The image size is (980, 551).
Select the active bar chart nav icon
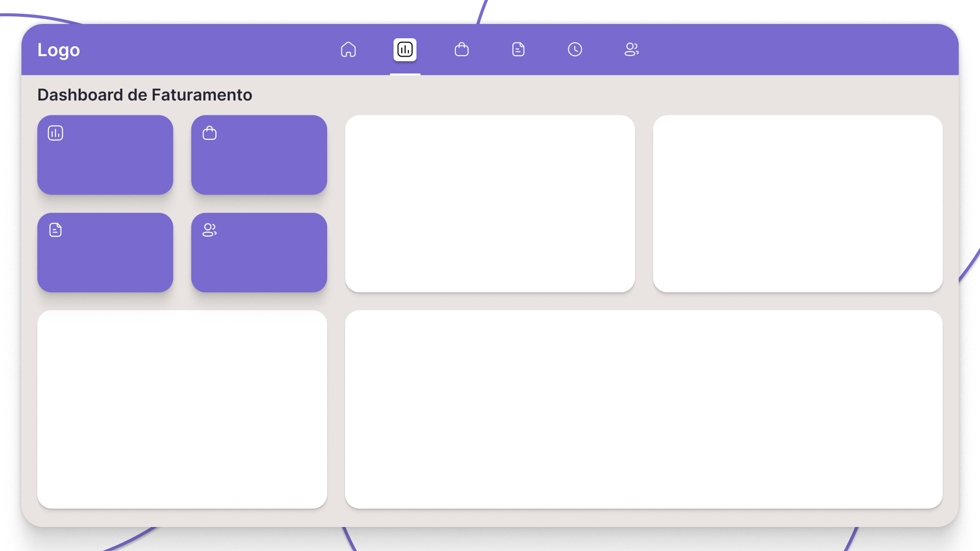coord(405,49)
